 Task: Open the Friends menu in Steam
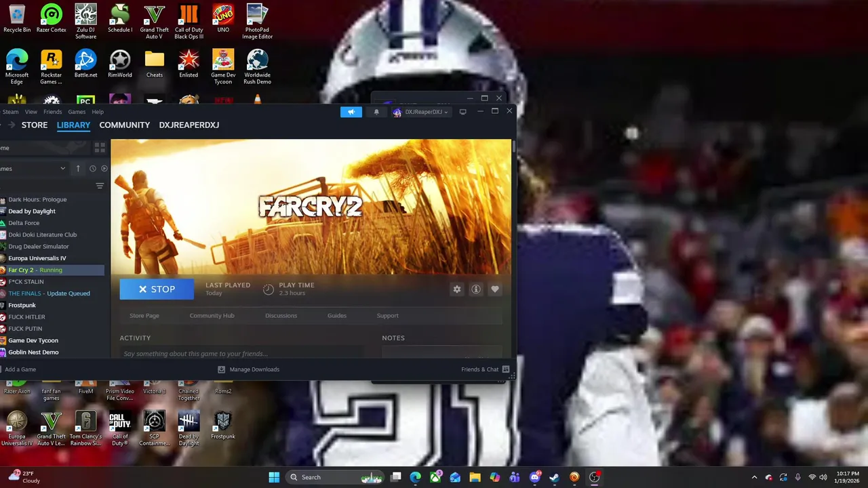coord(52,112)
